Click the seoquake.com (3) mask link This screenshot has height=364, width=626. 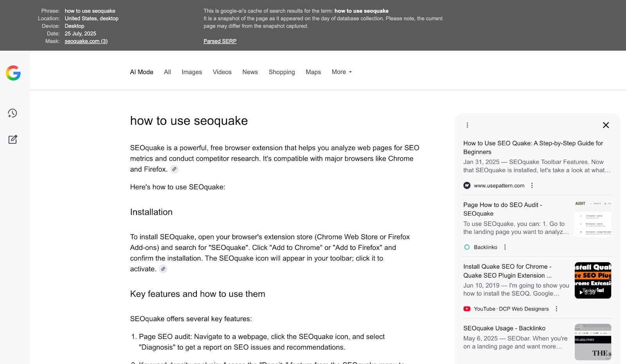click(86, 41)
